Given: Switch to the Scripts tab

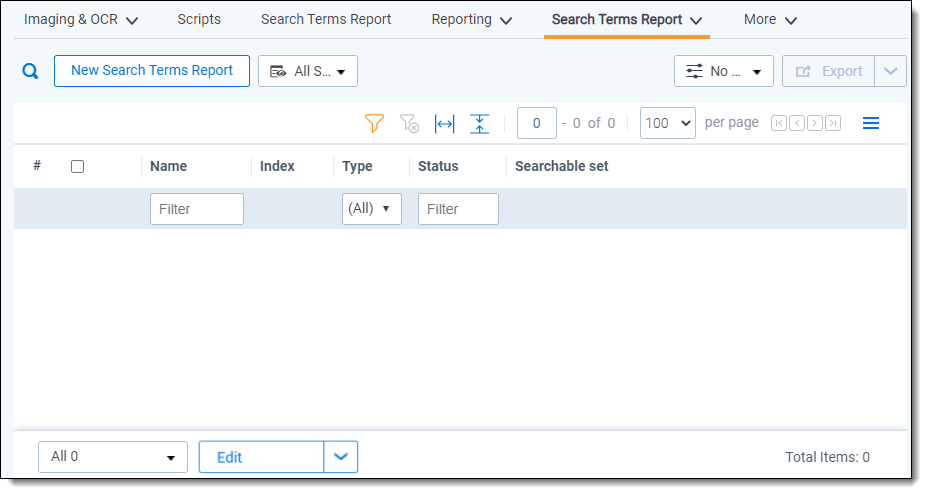Looking at the screenshot, I should click(199, 19).
